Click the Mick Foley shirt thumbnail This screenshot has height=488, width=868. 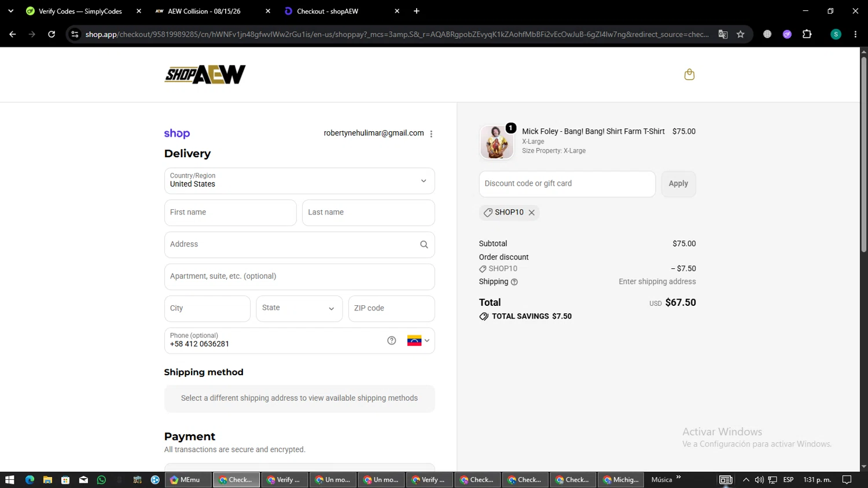496,142
